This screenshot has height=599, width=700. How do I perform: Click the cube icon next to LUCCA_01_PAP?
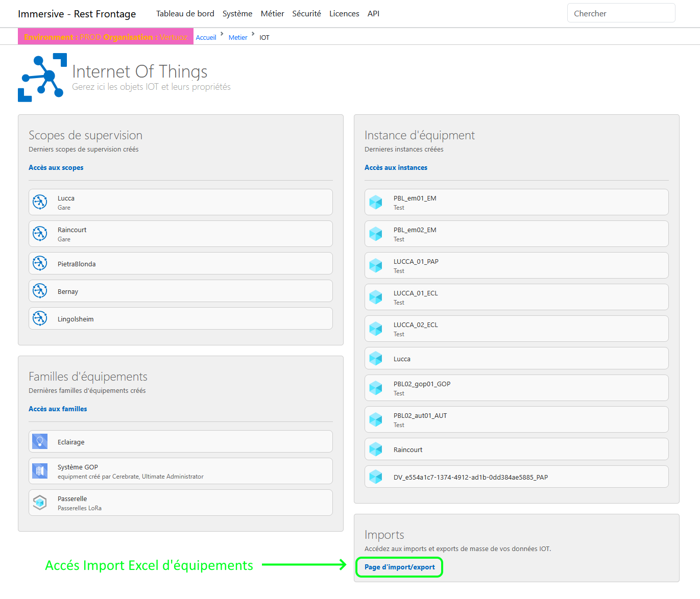376,265
